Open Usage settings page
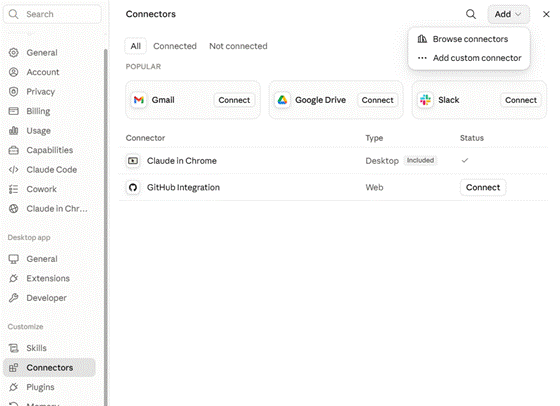The height and width of the screenshot is (406, 560). click(49, 131)
